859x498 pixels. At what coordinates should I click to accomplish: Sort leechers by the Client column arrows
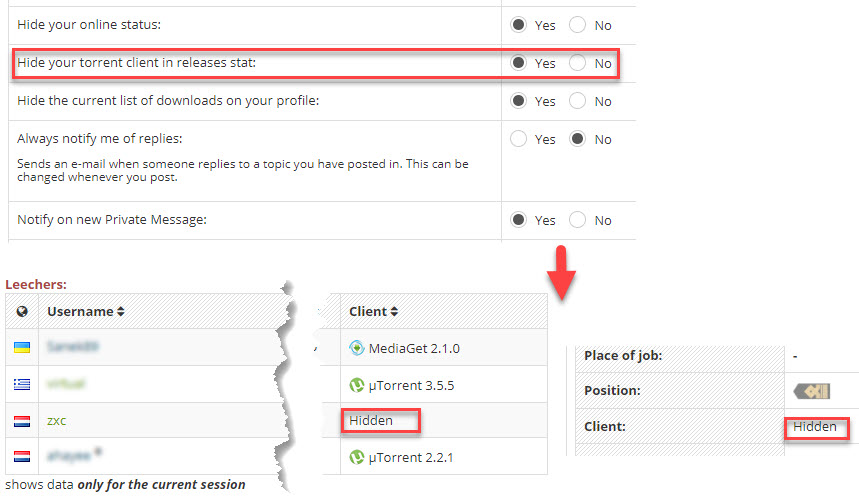(x=394, y=312)
